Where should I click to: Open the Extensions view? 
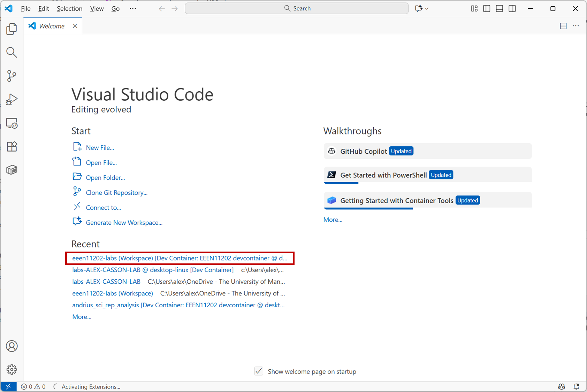12,147
